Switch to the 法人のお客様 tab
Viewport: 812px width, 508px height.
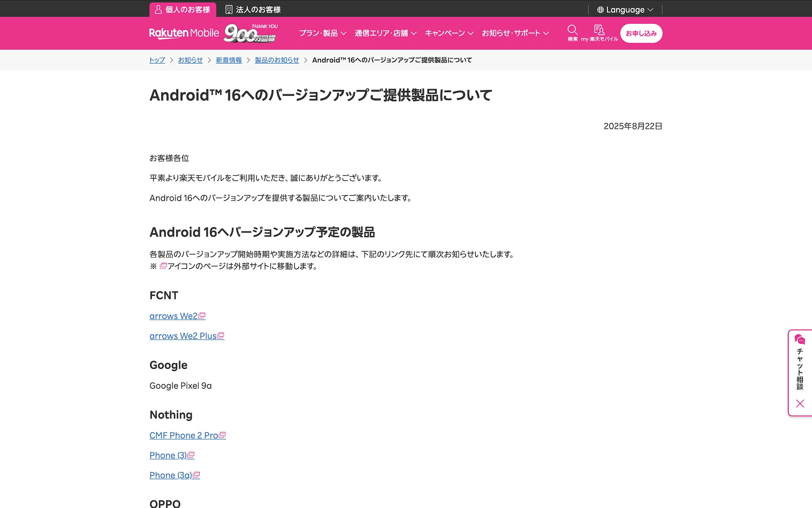[x=253, y=9]
